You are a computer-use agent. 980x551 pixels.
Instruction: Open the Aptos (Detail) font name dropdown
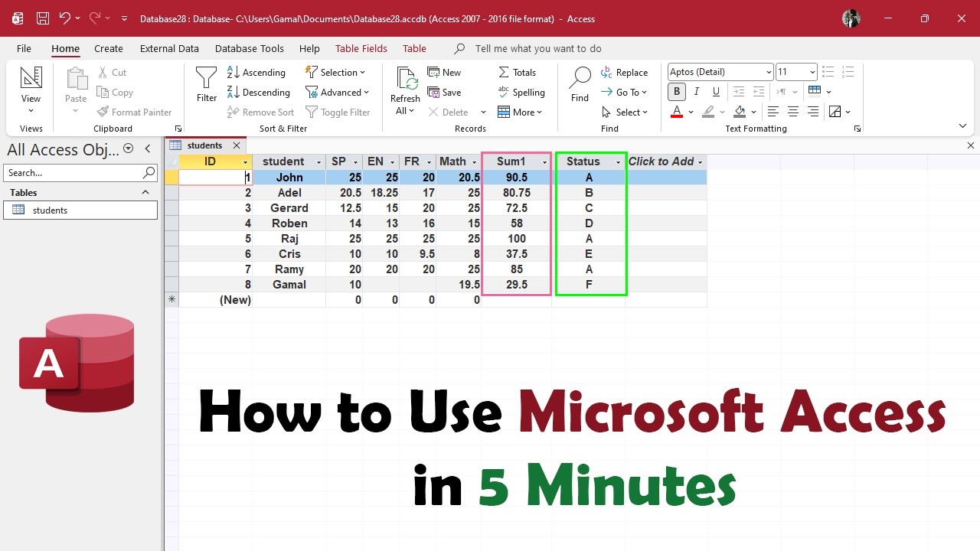point(769,72)
